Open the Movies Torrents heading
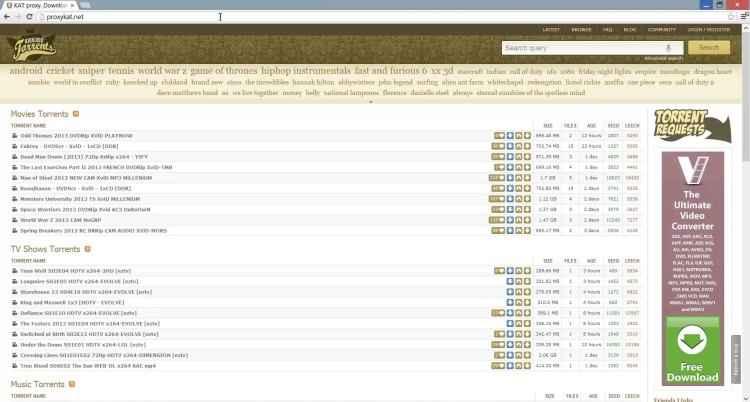 40,114
